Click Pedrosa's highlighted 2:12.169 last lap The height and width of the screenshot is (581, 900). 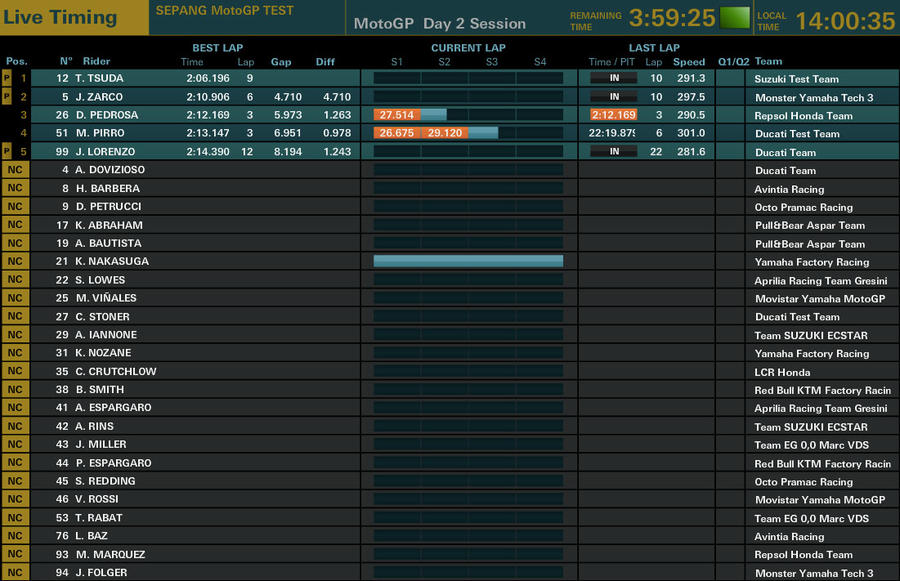point(614,115)
